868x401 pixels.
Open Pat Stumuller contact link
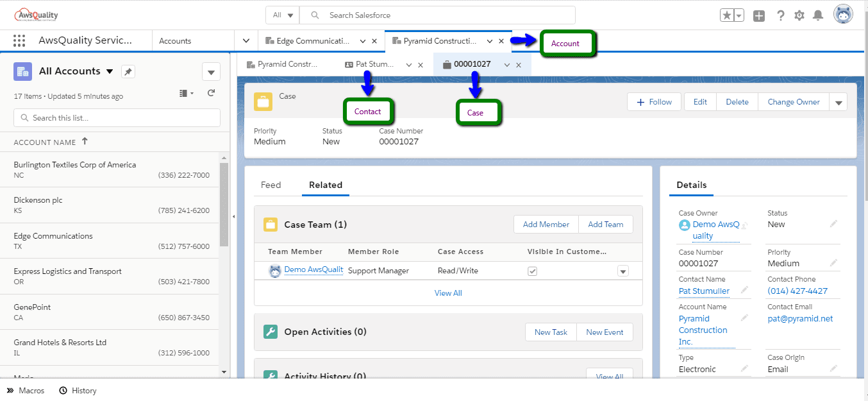point(704,291)
